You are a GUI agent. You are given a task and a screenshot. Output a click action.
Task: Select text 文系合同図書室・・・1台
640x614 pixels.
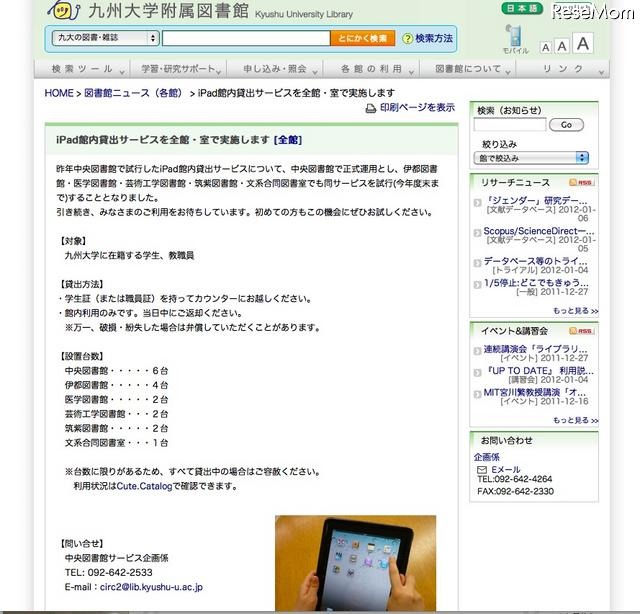pyautogui.click(x=116, y=443)
